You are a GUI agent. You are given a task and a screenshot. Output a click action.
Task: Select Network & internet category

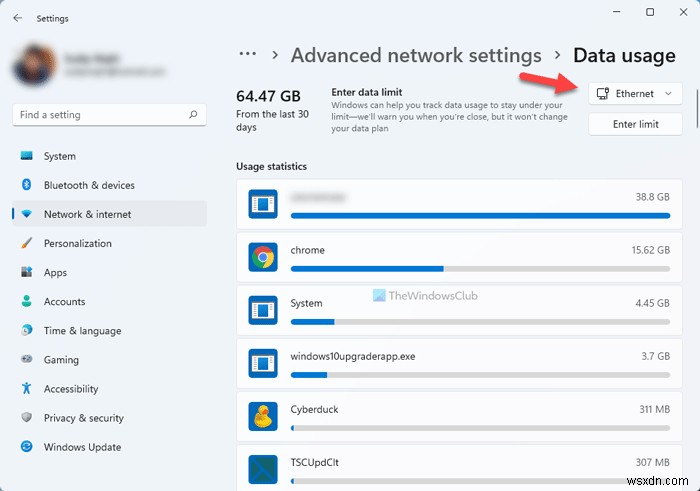(109, 214)
